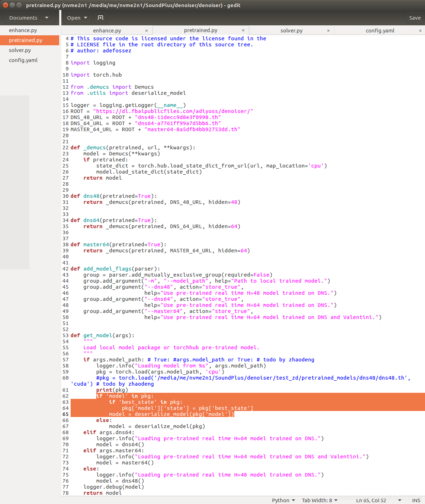Close the enhance.py tab
The width and height of the screenshot is (425, 504).
click(x=146, y=30)
